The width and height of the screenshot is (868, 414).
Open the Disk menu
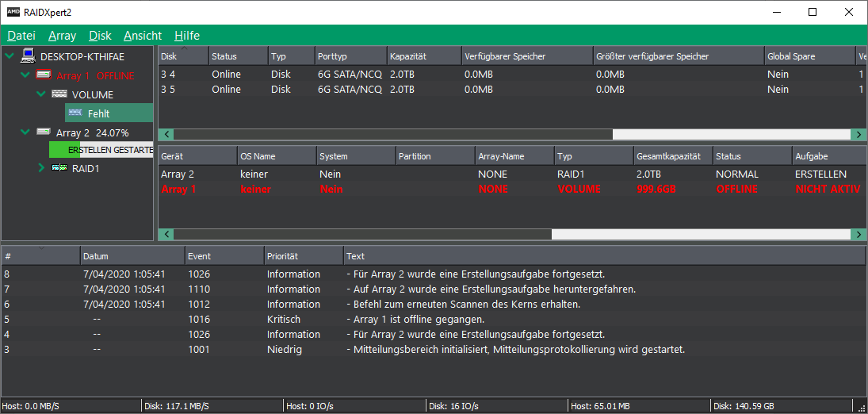click(x=100, y=36)
